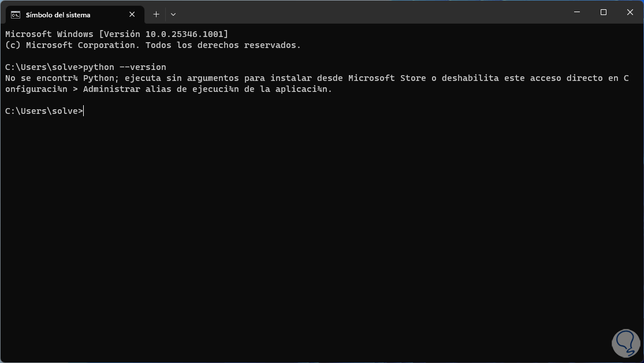Click "Administrar alias" in the error output
The width and height of the screenshot is (644, 363).
point(122,89)
